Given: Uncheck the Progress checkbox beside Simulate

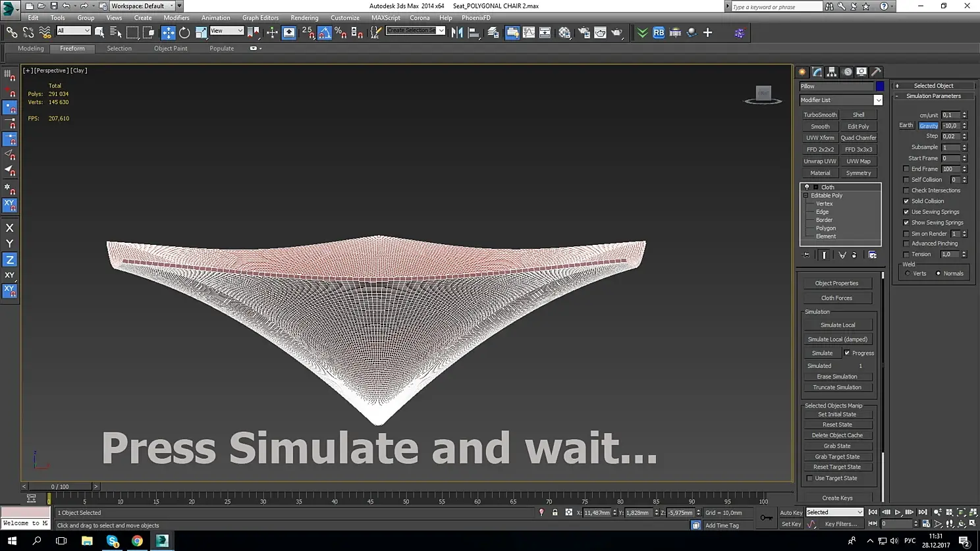Looking at the screenshot, I should pos(847,353).
